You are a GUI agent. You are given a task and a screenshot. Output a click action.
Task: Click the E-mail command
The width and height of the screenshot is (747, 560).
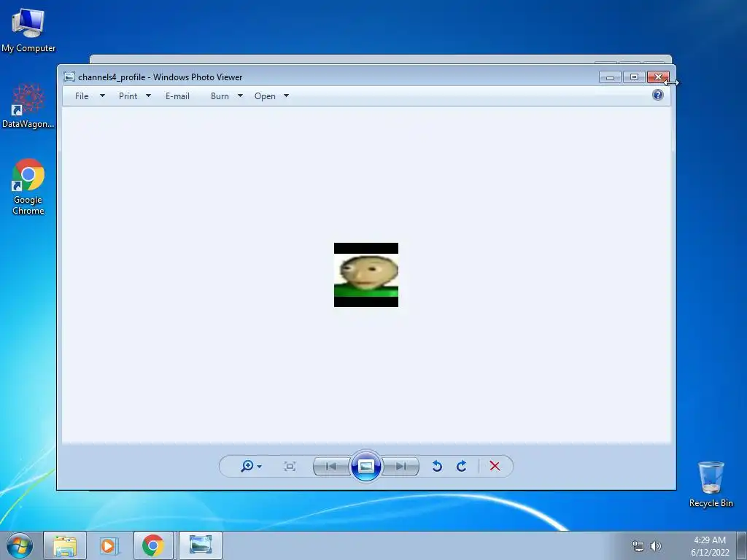point(177,96)
